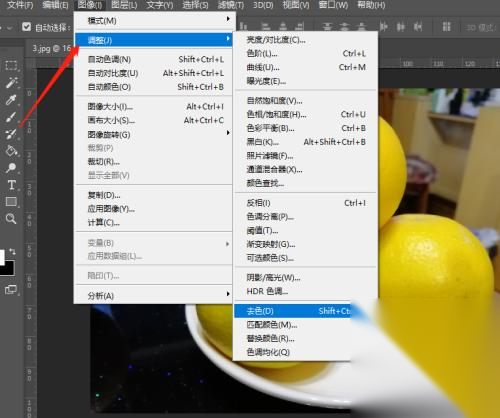
Task: Open the 编辑(E) menu
Action: click(x=55, y=5)
